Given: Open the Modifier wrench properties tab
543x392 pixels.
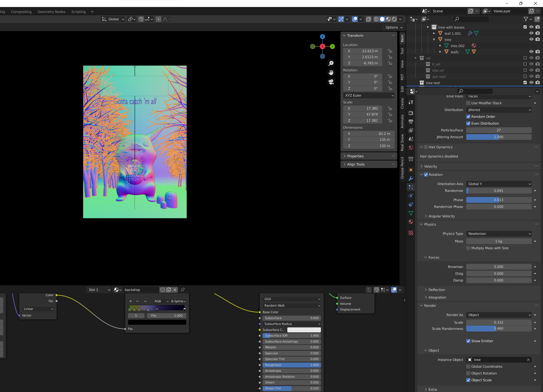Looking at the screenshot, I should [x=411, y=179].
